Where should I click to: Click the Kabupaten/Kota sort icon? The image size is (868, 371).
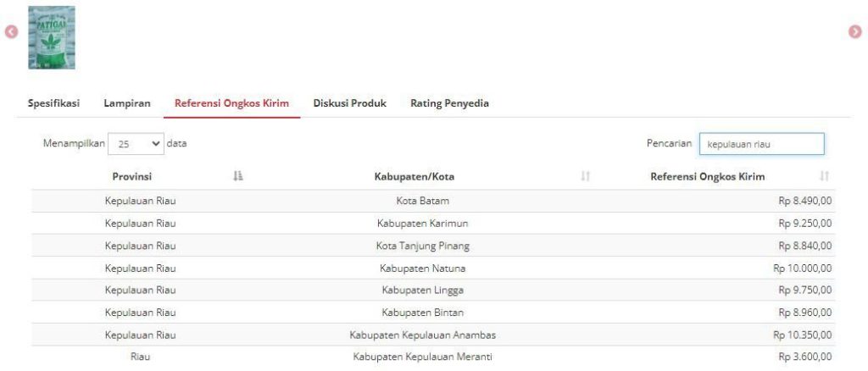click(585, 176)
